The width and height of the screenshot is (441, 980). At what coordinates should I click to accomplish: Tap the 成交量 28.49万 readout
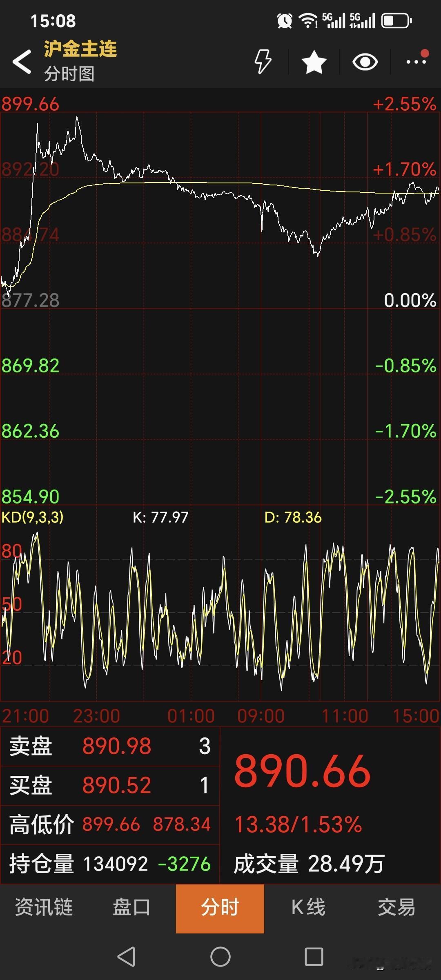tap(309, 864)
